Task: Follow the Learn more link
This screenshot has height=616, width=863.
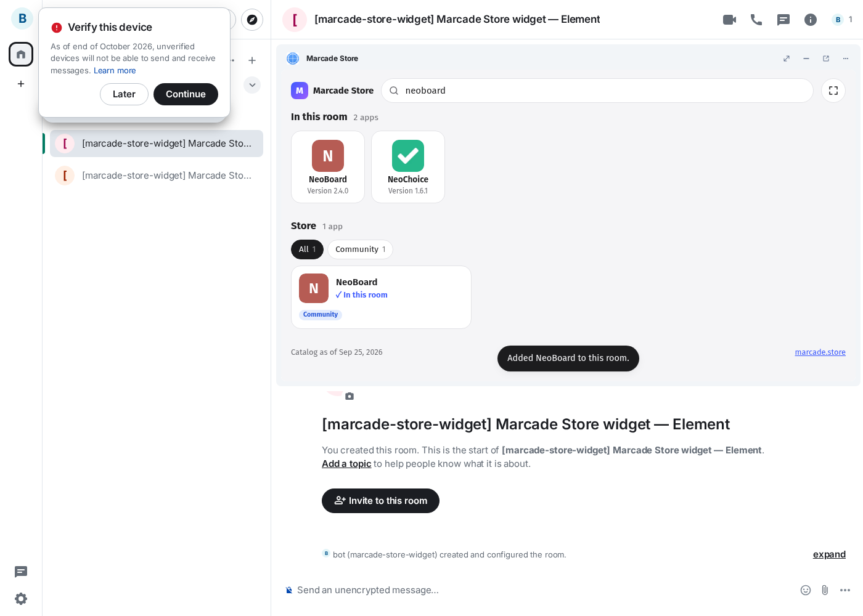Action: (x=115, y=71)
